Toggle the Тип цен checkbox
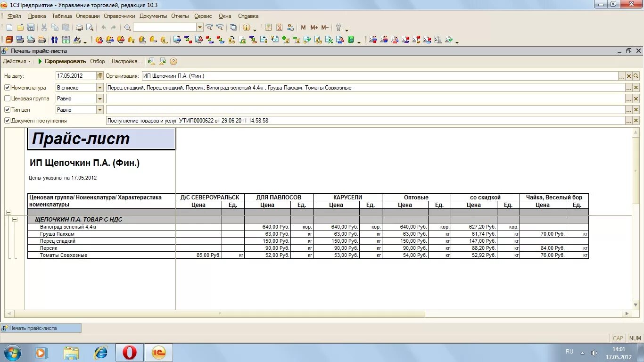This screenshot has height=362, width=644. pyautogui.click(x=7, y=110)
